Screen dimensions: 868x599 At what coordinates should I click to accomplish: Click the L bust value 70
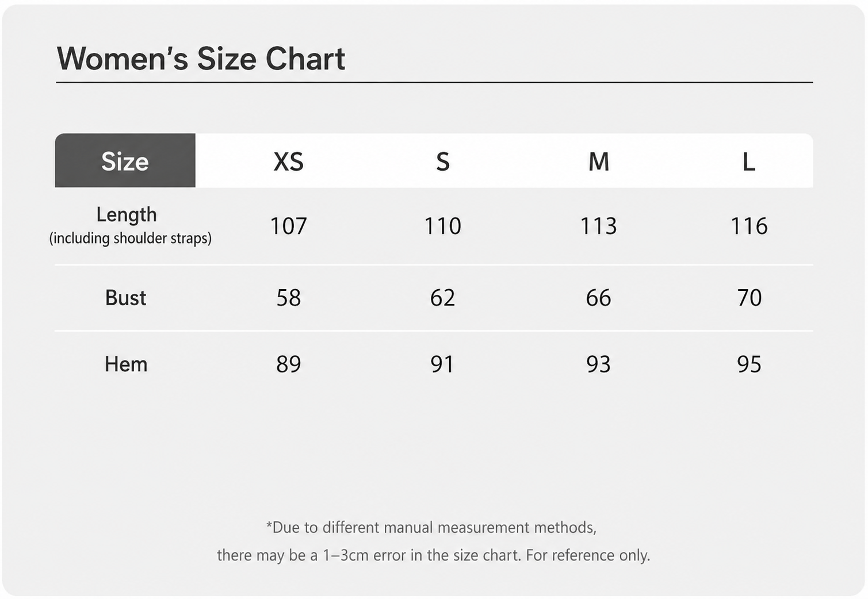tap(750, 298)
